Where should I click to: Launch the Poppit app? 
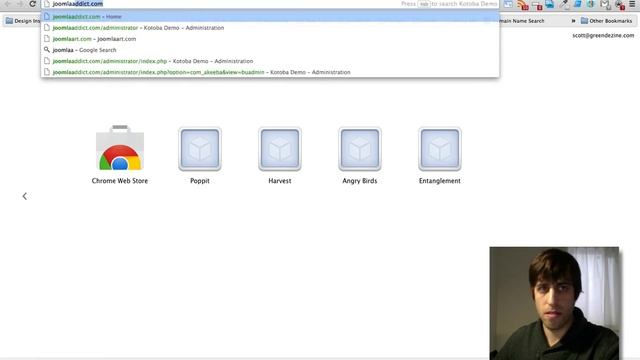click(200, 155)
